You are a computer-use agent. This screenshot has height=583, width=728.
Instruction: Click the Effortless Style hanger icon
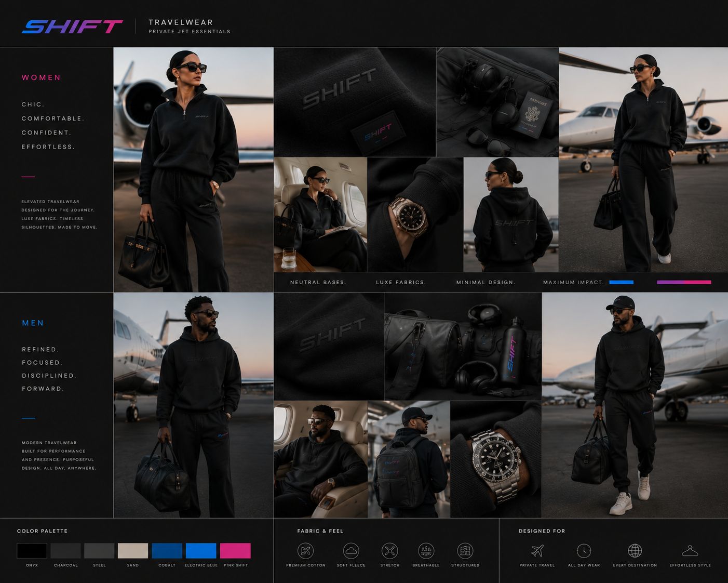point(690,551)
